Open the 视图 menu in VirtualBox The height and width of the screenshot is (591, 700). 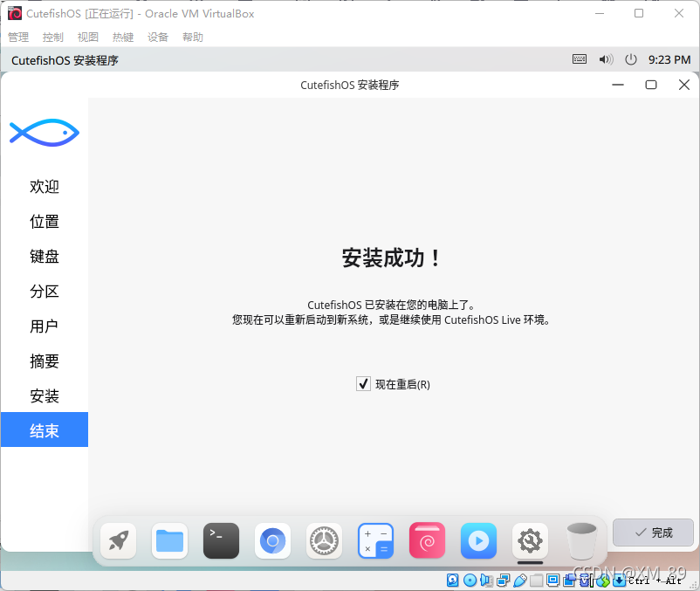click(x=88, y=37)
